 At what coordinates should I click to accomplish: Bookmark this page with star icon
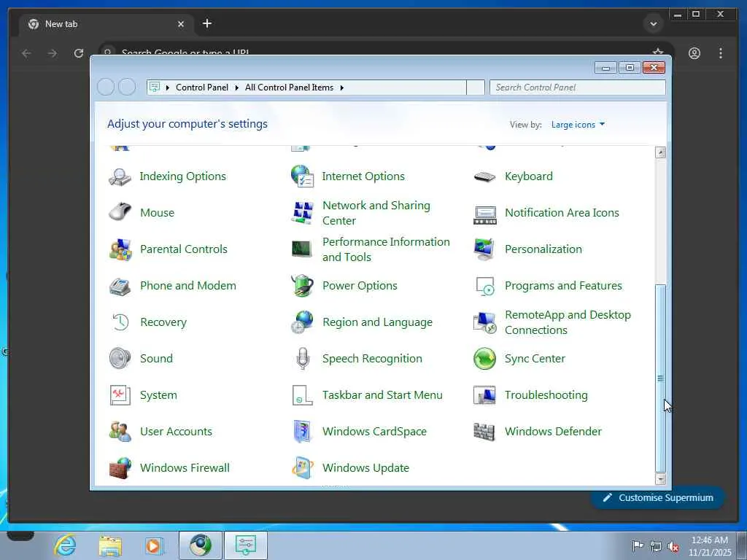(x=658, y=52)
